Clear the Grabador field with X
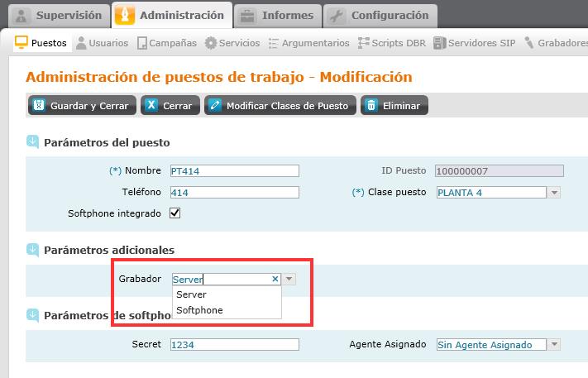Viewport: 588px width, 378px height. pyautogui.click(x=275, y=279)
